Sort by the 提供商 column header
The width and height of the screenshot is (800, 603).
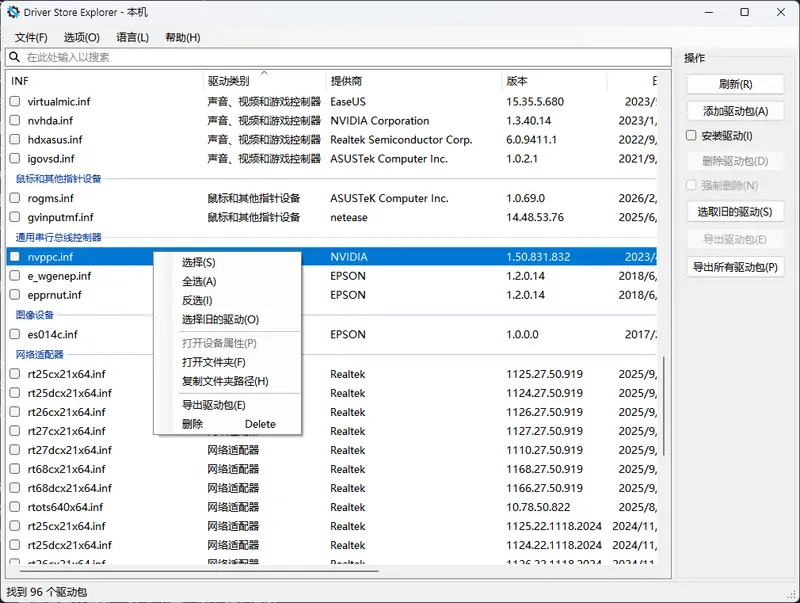coord(414,81)
